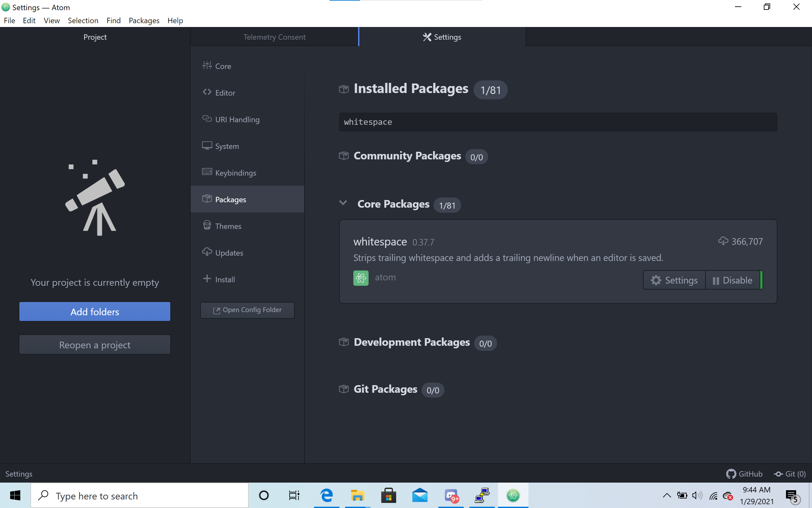Open network status in system tray
The image size is (812, 508).
tap(713, 496)
